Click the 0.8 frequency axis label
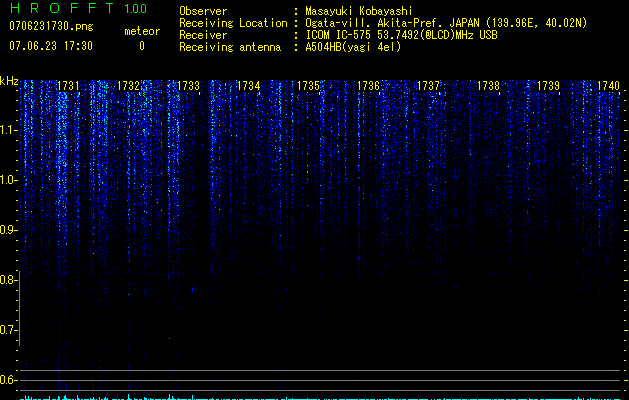Viewport: 629px width, 400px height. click(8, 280)
